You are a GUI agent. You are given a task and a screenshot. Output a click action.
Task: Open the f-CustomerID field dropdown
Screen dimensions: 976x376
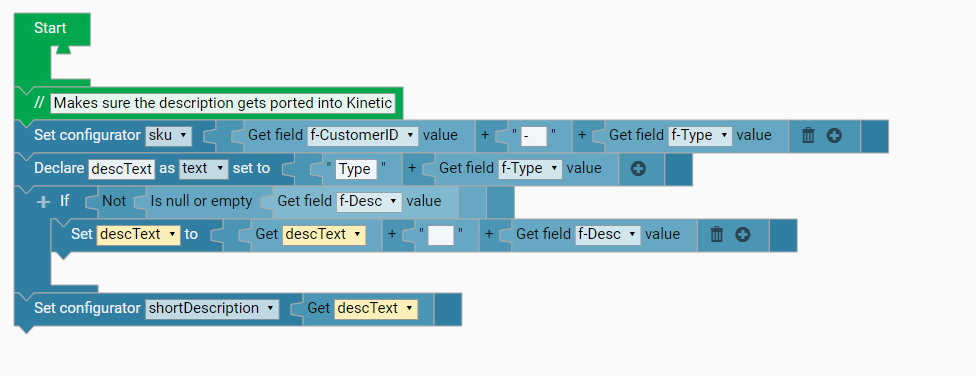click(363, 135)
